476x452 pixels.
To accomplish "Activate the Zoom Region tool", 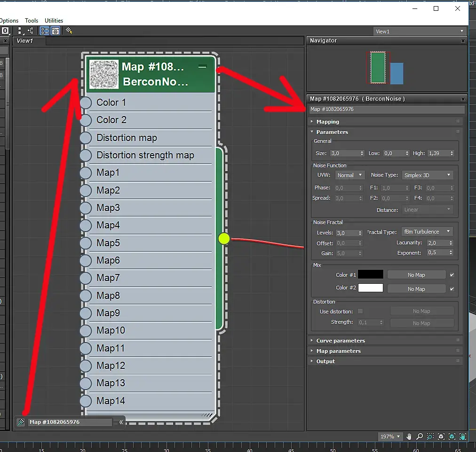I will tap(430, 436).
